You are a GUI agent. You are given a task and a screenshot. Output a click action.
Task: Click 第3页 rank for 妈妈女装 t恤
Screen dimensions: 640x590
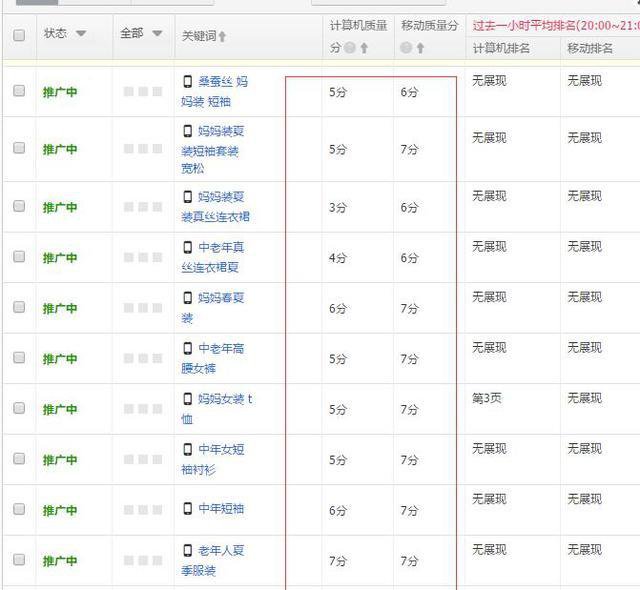(x=487, y=398)
